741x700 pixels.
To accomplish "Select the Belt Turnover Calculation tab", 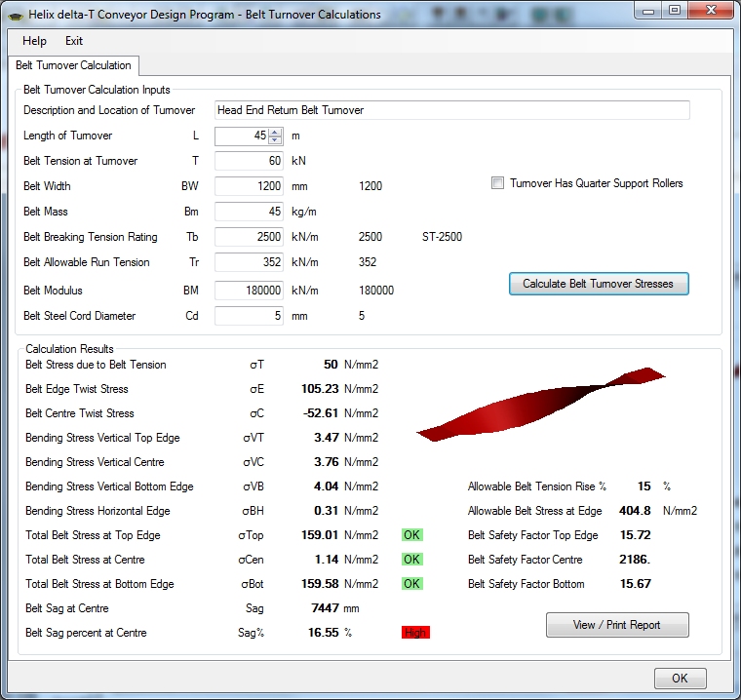I will click(x=73, y=65).
